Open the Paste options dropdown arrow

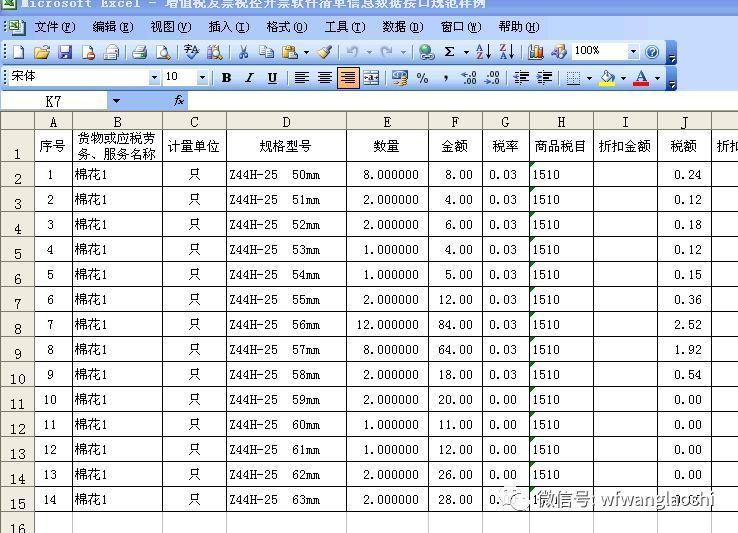coord(306,52)
